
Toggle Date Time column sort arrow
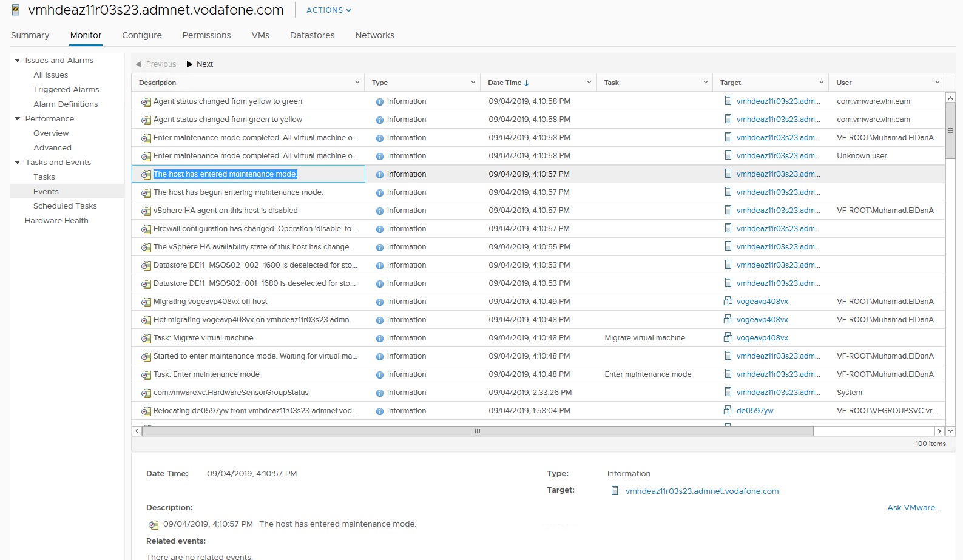(x=526, y=83)
